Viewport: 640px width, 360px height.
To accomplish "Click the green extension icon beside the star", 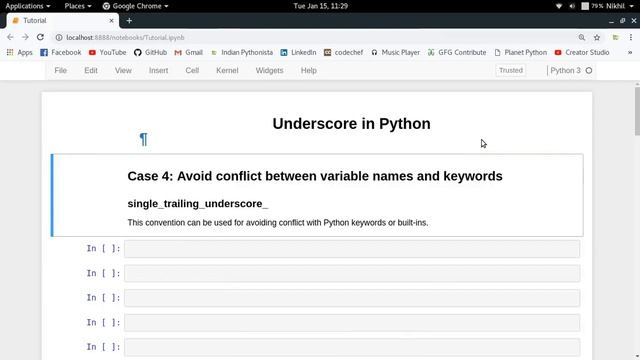I will click(616, 38).
